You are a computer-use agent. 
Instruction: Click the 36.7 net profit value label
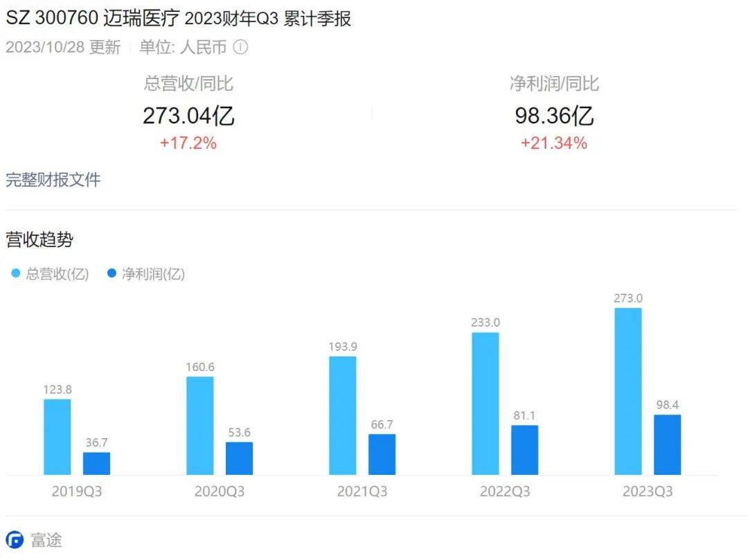coord(96,443)
